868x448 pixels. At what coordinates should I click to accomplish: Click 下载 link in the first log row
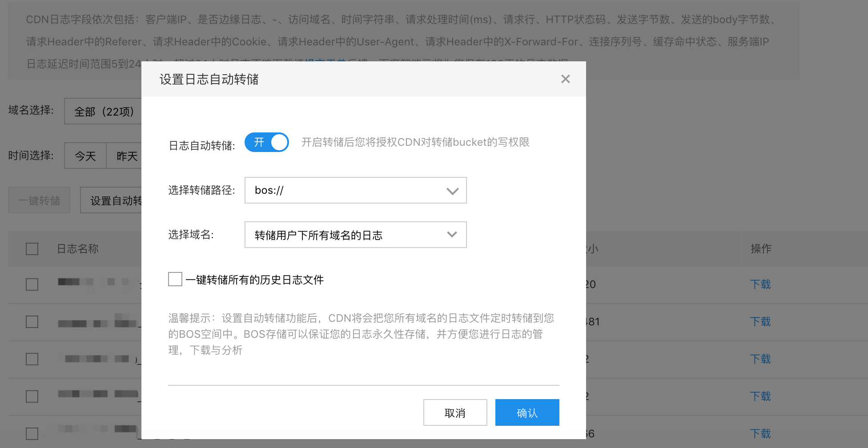coord(760,284)
